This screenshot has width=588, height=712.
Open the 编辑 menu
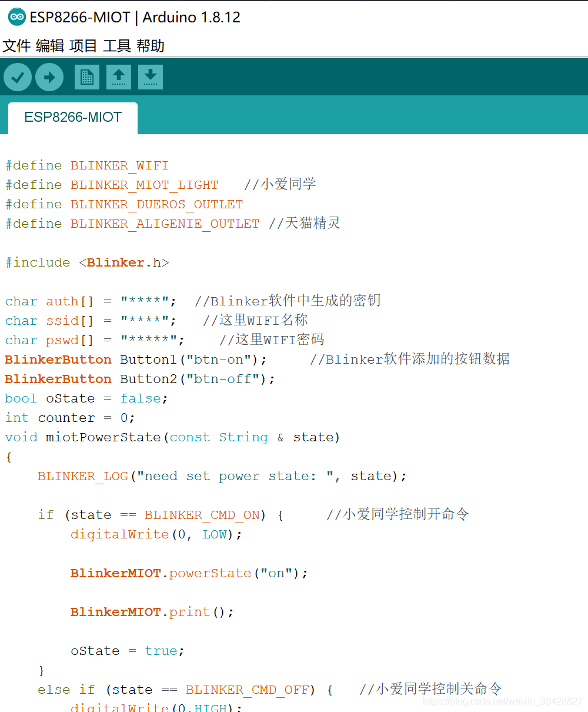(x=50, y=46)
